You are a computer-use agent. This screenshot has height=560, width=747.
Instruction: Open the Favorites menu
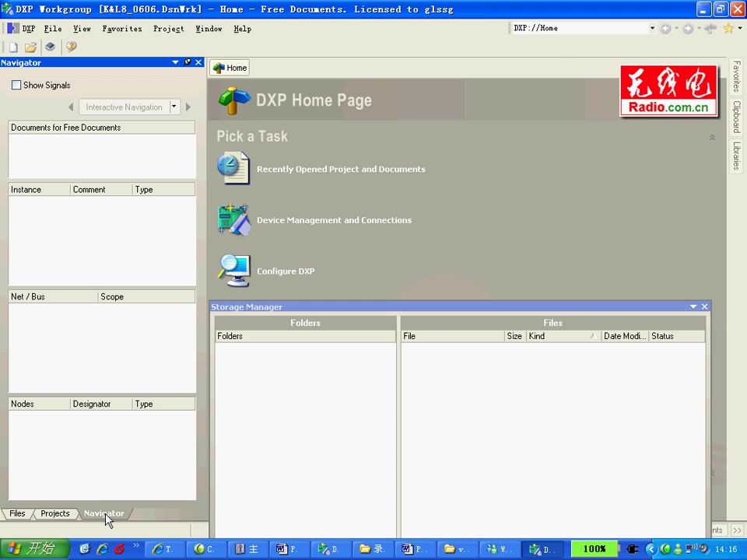coord(122,29)
